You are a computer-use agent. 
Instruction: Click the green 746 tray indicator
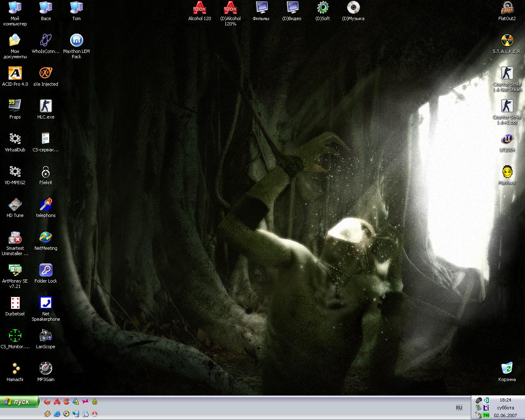click(486, 415)
